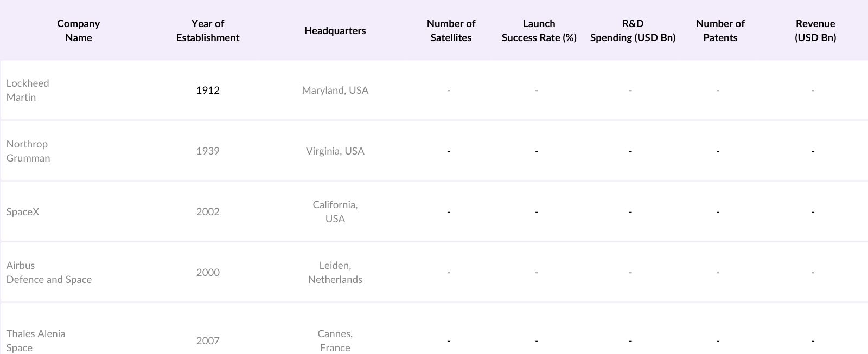Select the Launch Success Rate header
The height and width of the screenshot is (354, 868).
point(539,30)
